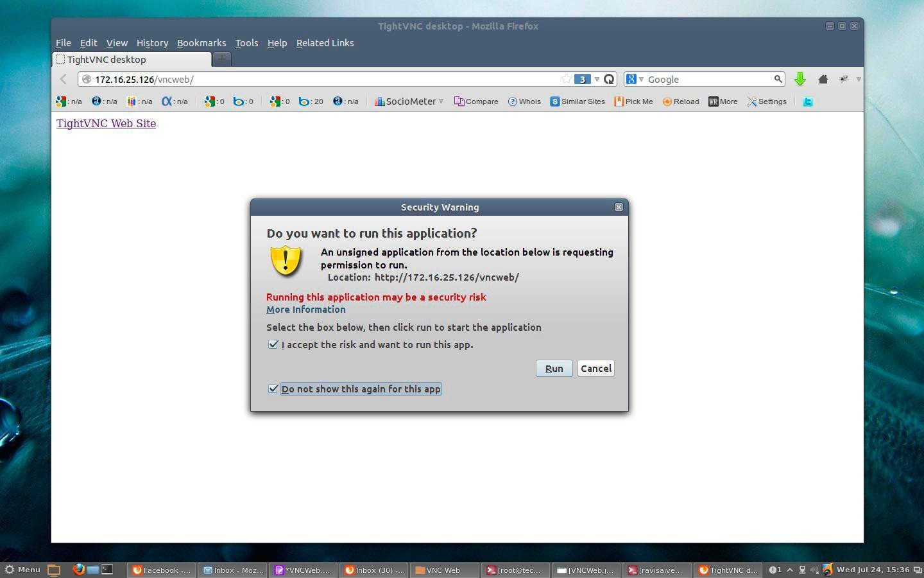Open the File menu

64,43
